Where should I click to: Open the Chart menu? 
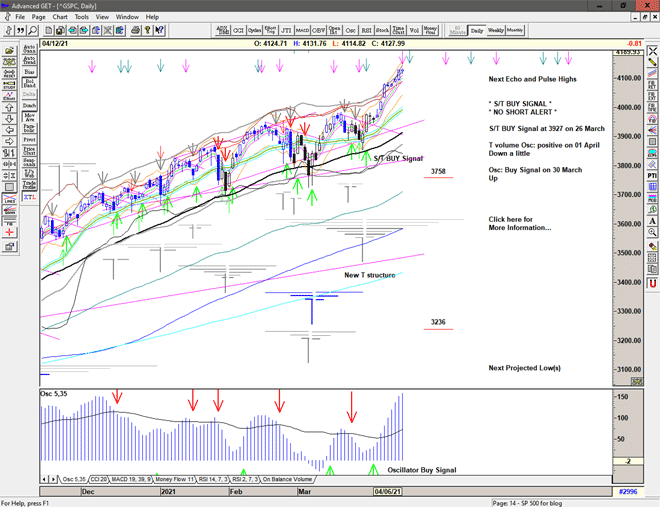[59, 17]
